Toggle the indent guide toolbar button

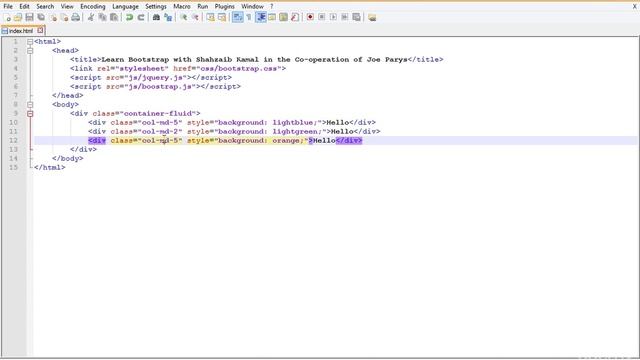point(261,17)
